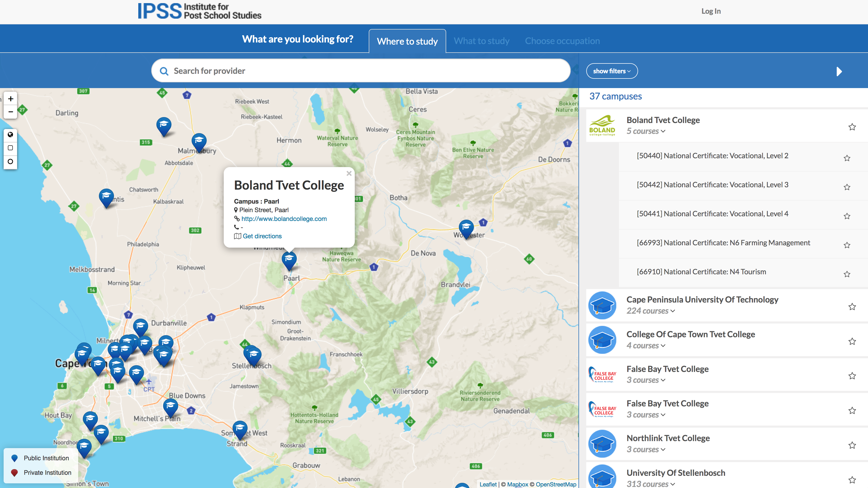
Task: Click the Cape Peninsula University graduation icon
Action: point(602,305)
